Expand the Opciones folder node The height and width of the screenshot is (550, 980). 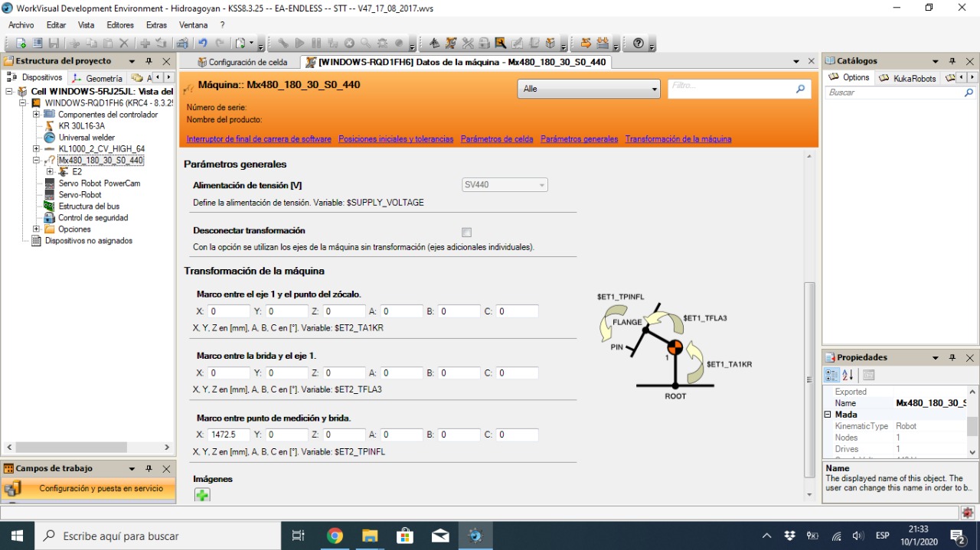tap(36, 229)
